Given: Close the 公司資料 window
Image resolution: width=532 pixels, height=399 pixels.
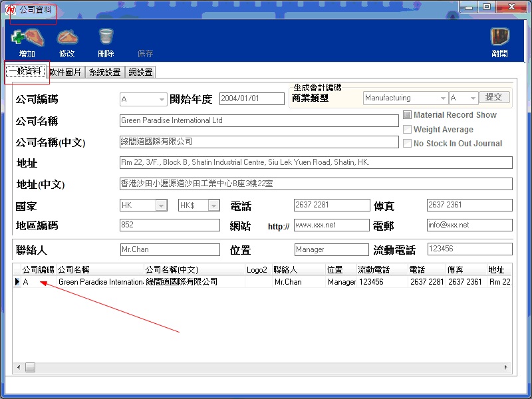Looking at the screenshot, I should pos(511,7).
